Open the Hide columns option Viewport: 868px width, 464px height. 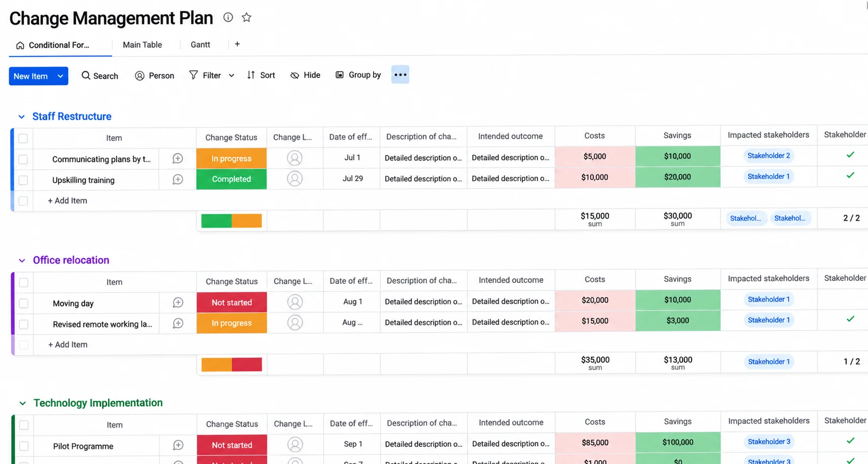305,75
